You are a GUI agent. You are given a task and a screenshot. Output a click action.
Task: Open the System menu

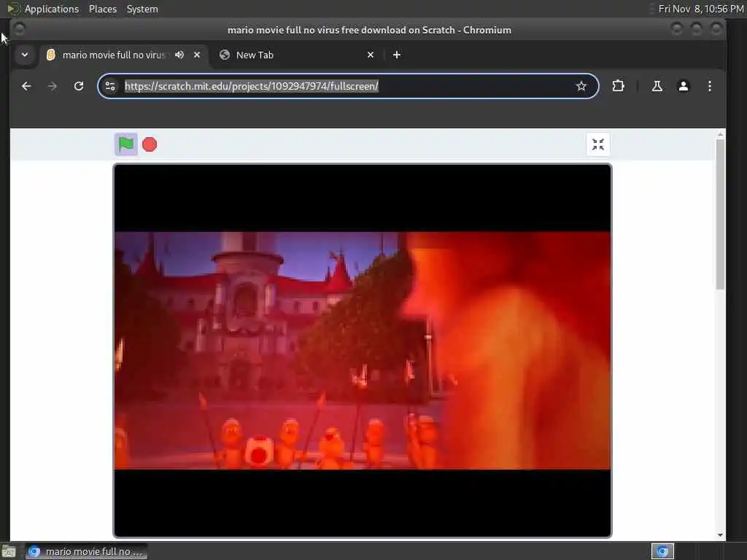click(x=142, y=9)
